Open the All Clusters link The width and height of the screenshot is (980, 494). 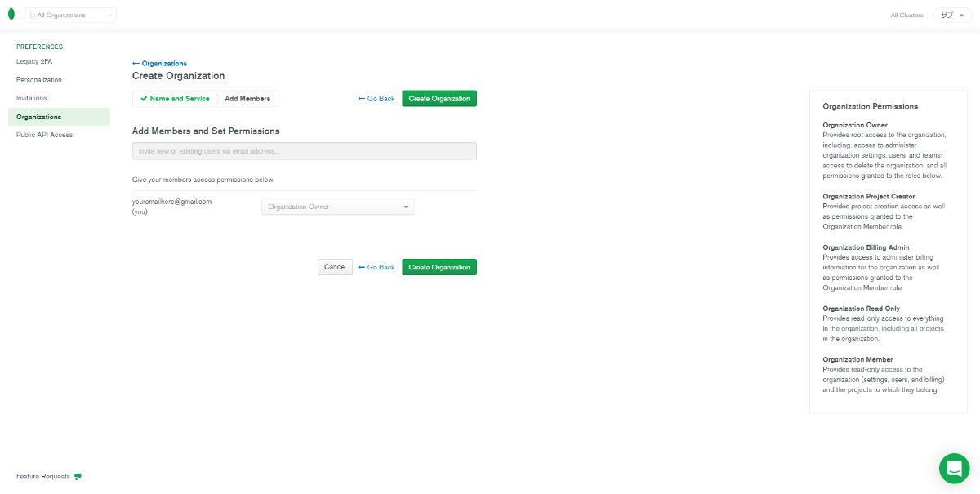point(906,15)
